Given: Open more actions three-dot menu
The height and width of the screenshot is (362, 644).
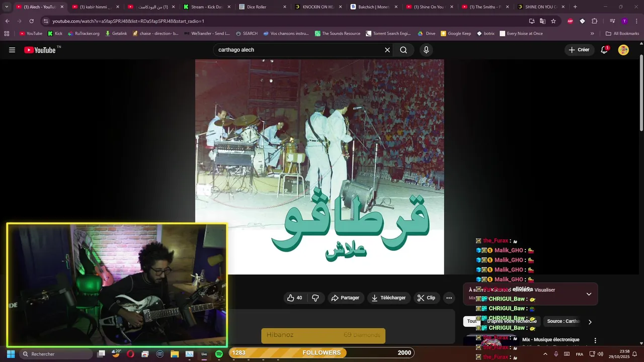Looking at the screenshot, I should 449,298.
